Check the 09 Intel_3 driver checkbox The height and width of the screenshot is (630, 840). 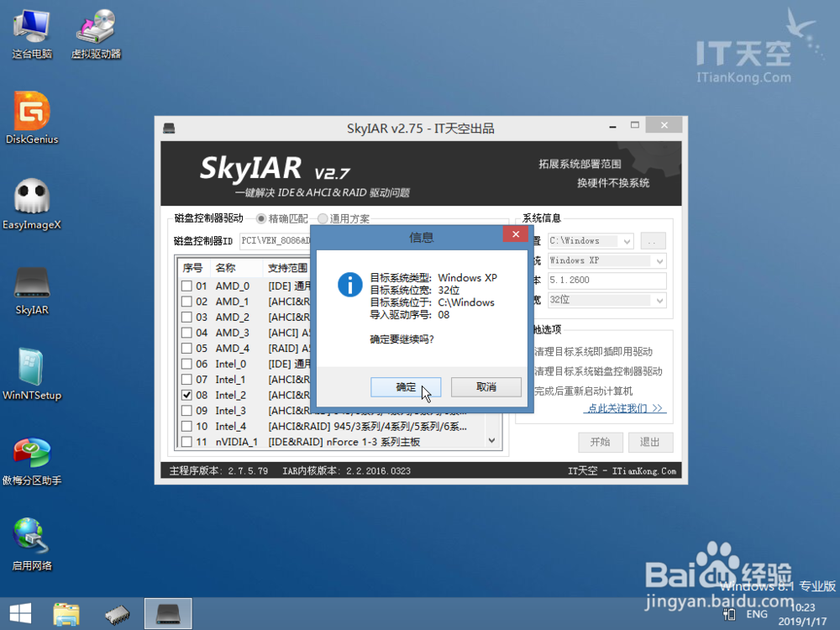coord(186,411)
